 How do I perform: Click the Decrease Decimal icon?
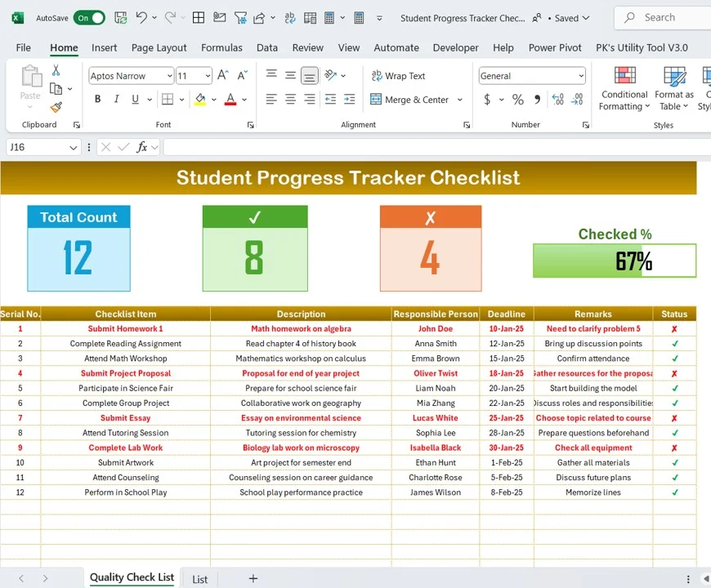(577, 99)
